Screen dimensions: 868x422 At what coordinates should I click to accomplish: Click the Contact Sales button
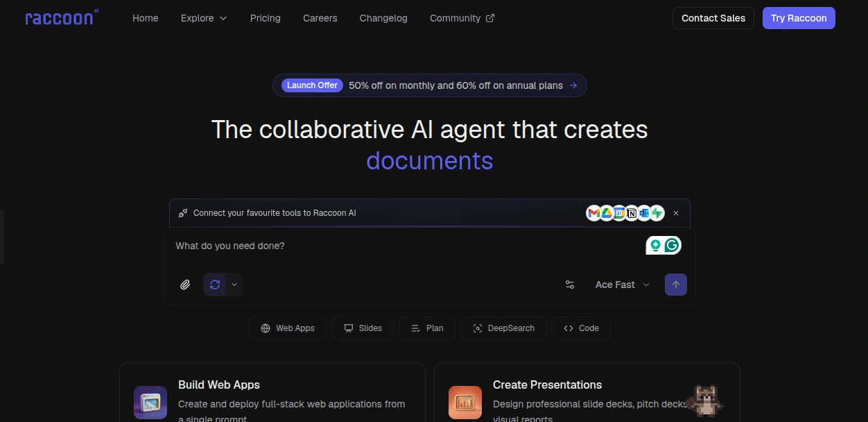coord(713,18)
